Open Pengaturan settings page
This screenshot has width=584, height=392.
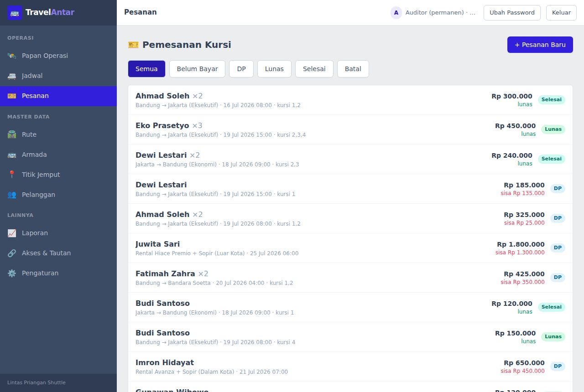58,273
